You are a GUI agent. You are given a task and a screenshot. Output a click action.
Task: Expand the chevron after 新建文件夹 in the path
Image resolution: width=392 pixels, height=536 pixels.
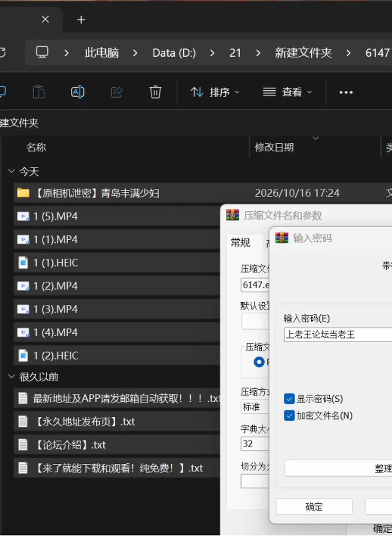tap(348, 53)
